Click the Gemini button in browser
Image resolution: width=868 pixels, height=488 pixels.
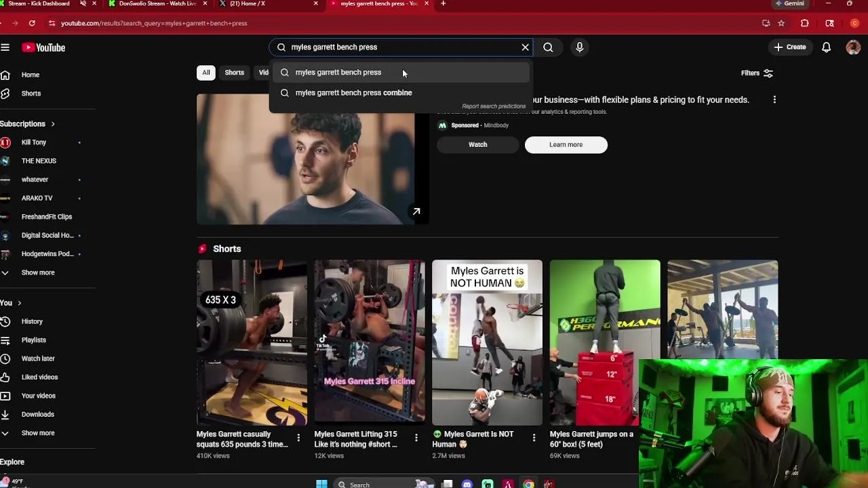(789, 3)
